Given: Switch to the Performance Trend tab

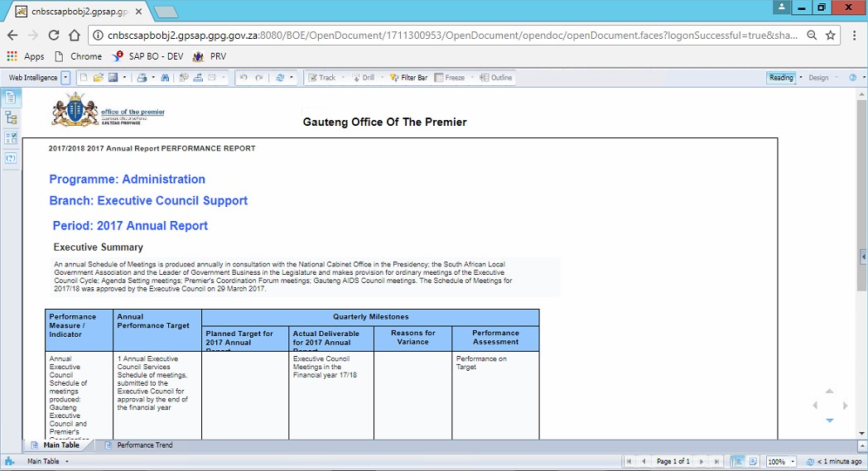Looking at the screenshot, I should tap(144, 445).
